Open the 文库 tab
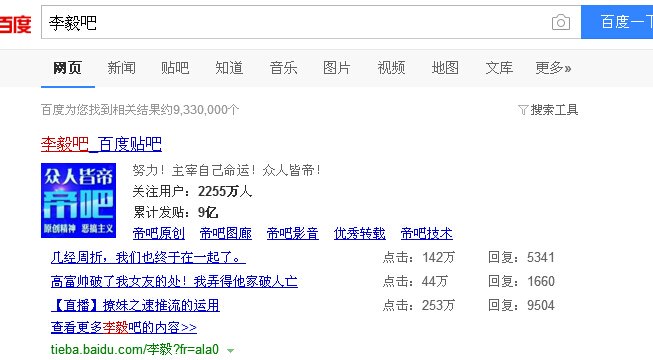 499,68
